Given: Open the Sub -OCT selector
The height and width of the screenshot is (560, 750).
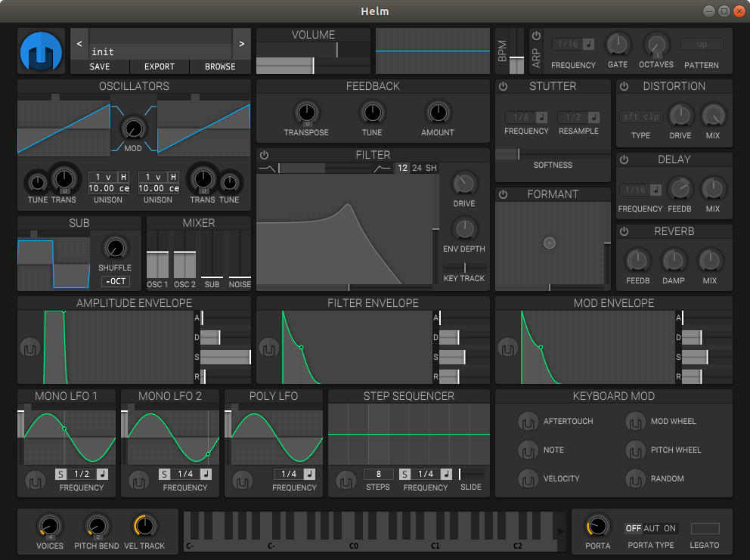Looking at the screenshot, I should coord(116,281).
